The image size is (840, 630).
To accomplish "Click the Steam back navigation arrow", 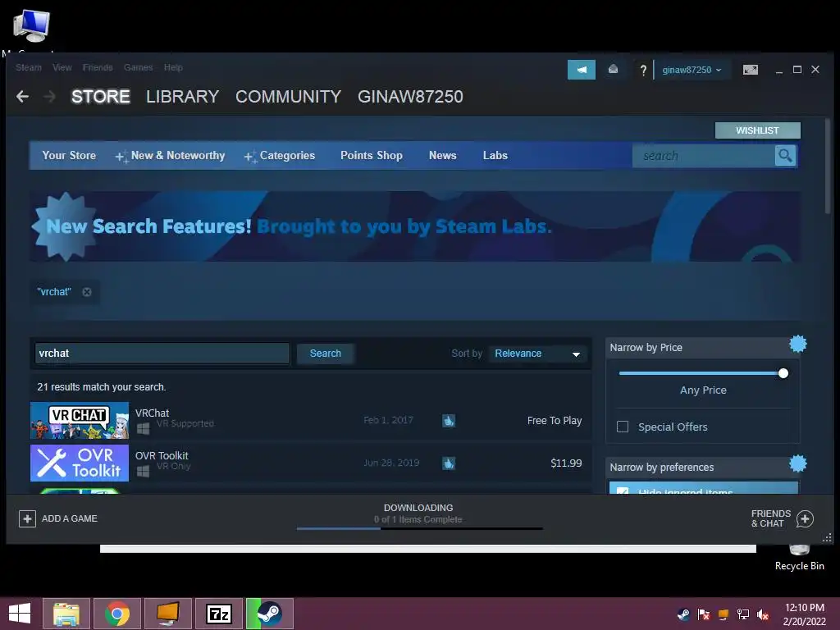I will pos(22,97).
